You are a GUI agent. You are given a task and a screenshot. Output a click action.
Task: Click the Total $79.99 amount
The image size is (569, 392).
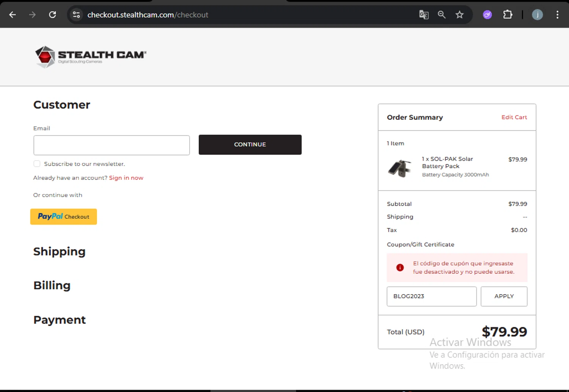click(x=505, y=332)
